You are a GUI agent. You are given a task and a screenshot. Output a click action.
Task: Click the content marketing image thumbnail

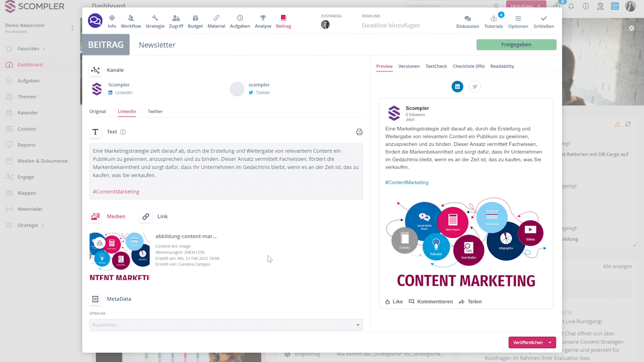pyautogui.click(x=119, y=256)
